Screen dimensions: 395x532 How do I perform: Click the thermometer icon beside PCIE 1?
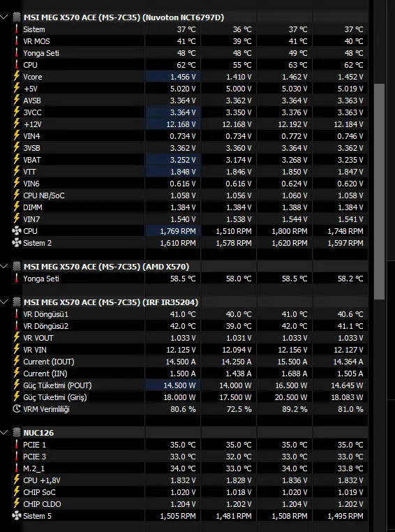click(x=16, y=445)
